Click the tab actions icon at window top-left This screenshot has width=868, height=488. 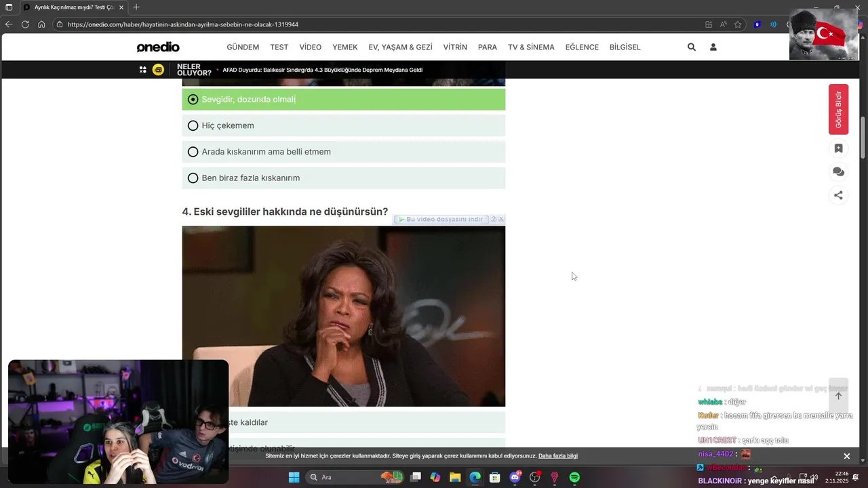pos(9,7)
